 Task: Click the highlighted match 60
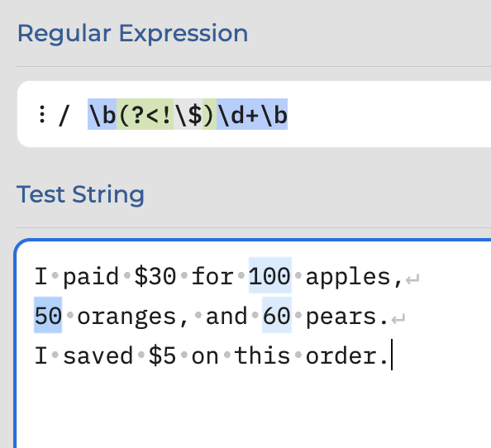(277, 315)
